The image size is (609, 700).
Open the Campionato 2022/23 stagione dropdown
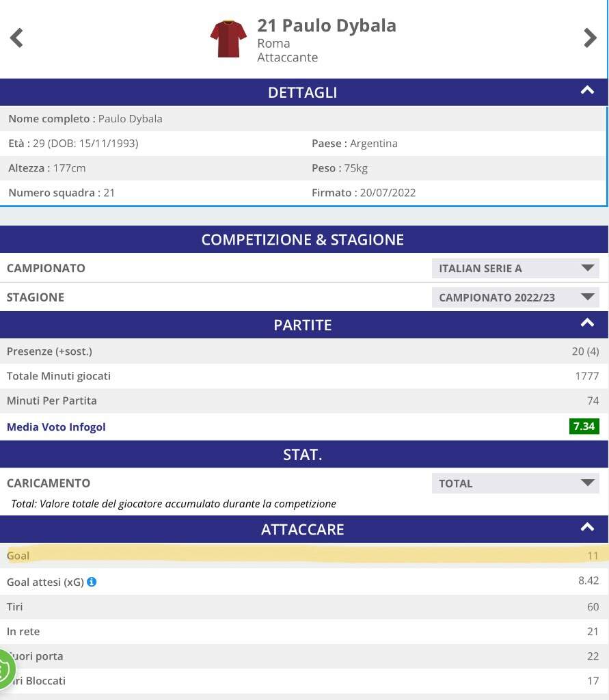(515, 297)
